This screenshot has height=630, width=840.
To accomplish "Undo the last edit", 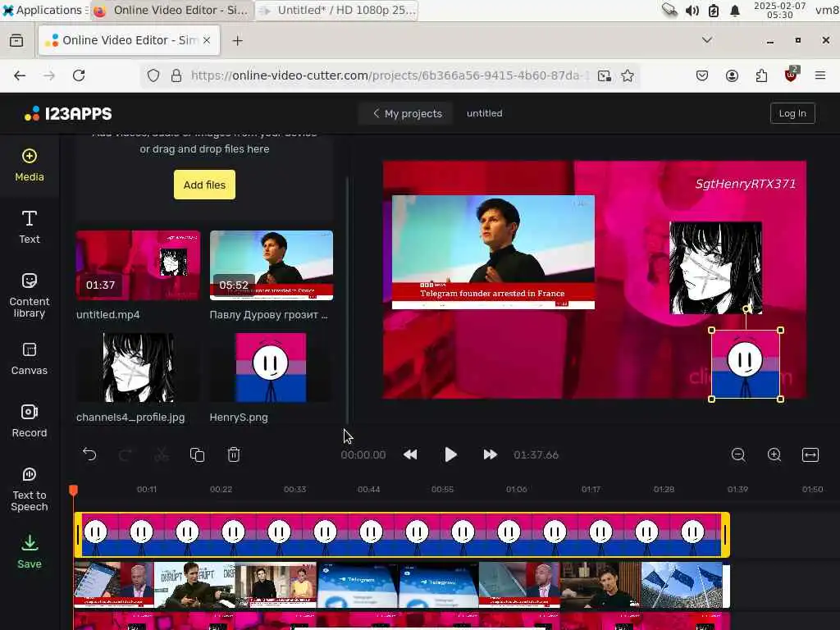I will coord(89,454).
